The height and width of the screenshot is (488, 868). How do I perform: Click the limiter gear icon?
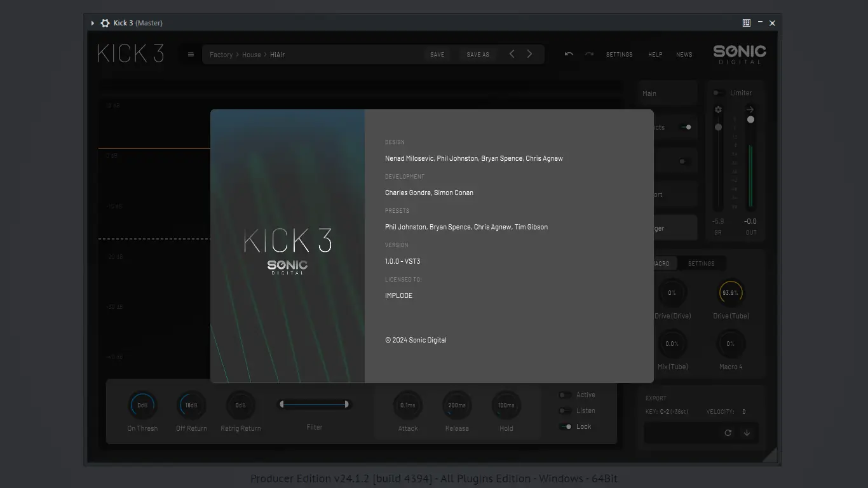click(718, 110)
